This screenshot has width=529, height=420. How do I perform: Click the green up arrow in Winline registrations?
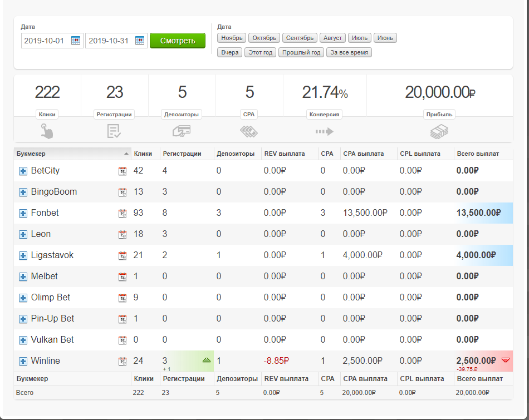pos(207,360)
